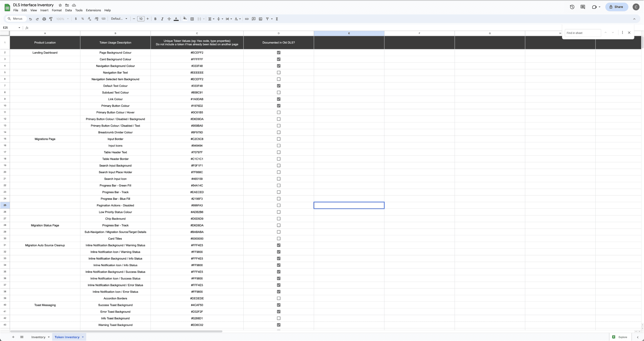Click the Insert comment icon
Viewport: 644px width, 341px height.
253,19
